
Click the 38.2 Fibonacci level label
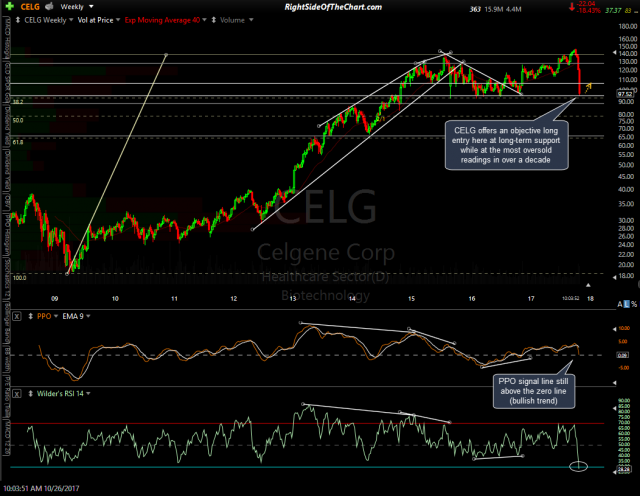[x=18, y=102]
